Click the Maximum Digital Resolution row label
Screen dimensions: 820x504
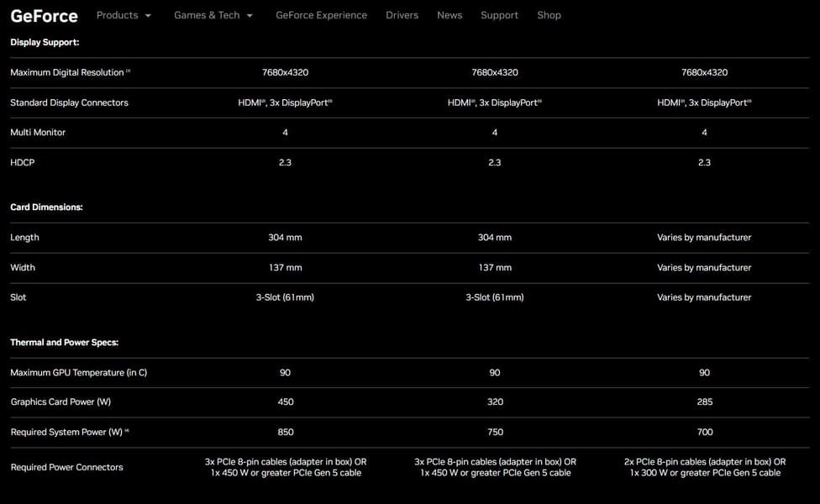(66, 73)
